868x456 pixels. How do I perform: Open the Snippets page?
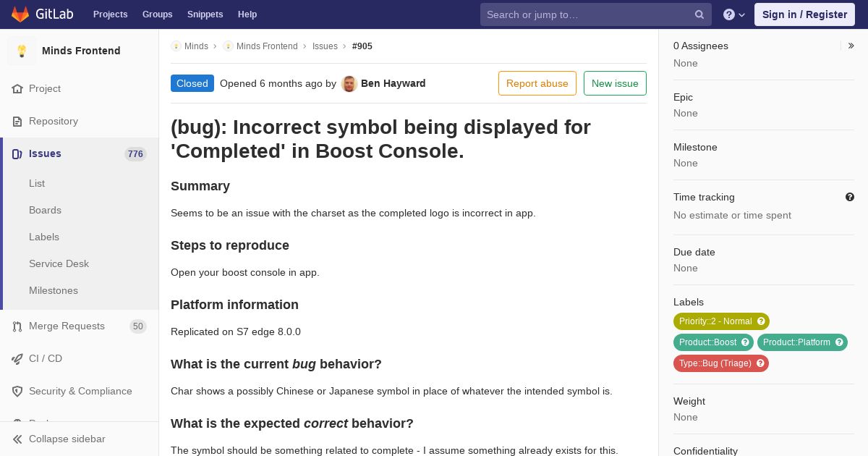click(205, 14)
